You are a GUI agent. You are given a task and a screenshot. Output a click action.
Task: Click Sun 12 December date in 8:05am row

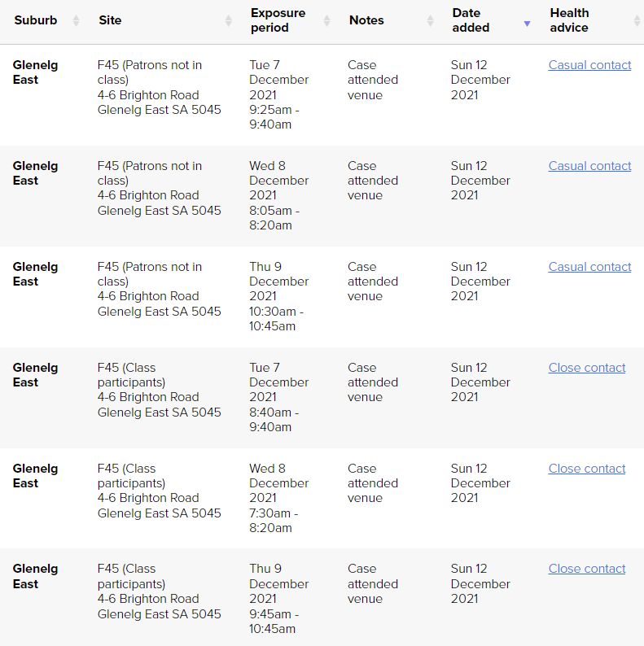pyautogui.click(x=480, y=181)
